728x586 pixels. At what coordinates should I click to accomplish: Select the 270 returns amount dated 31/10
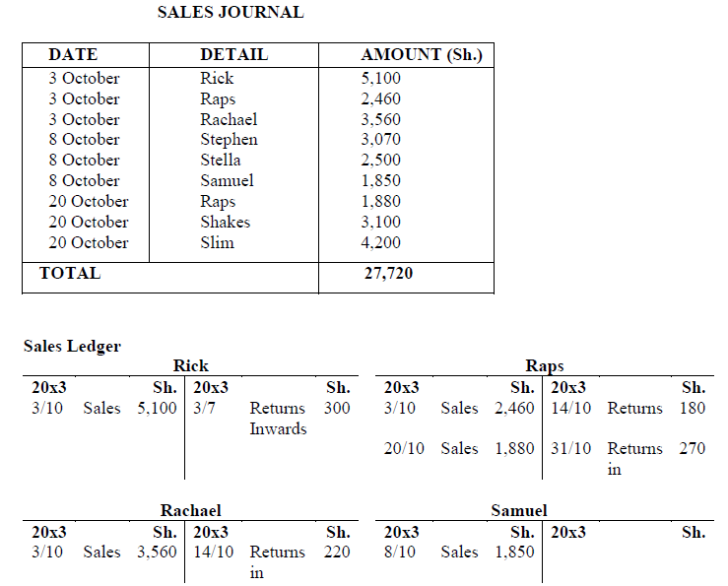click(693, 449)
